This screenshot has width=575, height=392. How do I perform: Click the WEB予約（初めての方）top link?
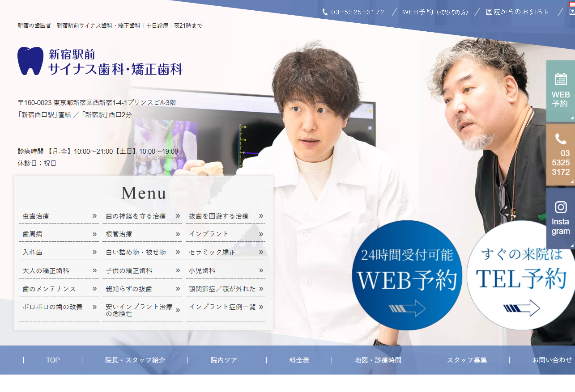pos(436,12)
